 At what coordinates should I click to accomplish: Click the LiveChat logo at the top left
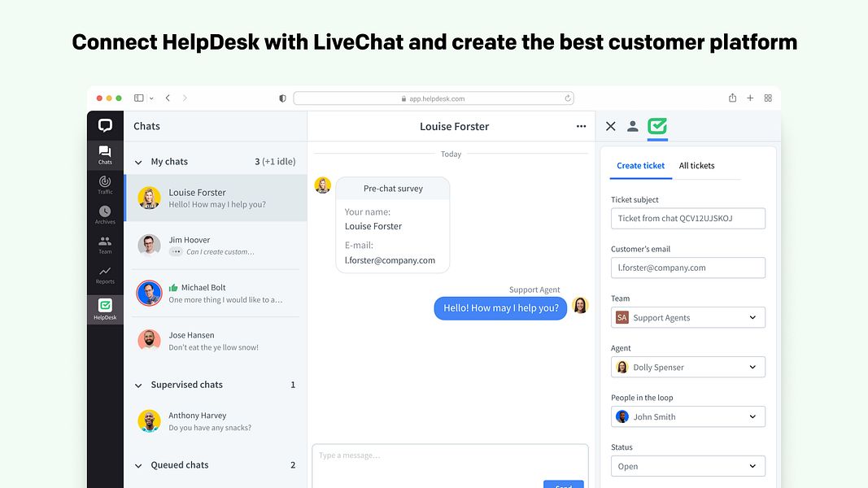click(x=105, y=124)
